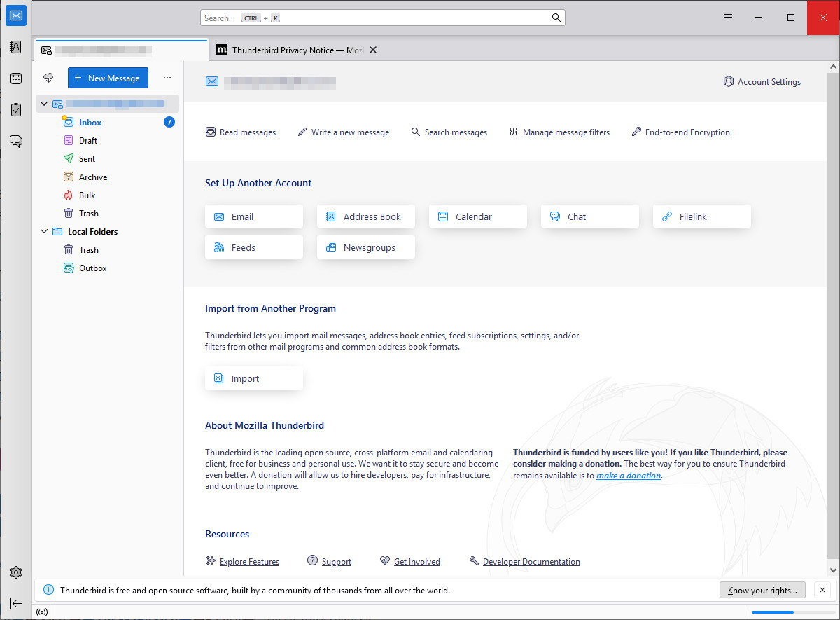
Task: Click the status bar progress meter
Action: click(x=793, y=612)
